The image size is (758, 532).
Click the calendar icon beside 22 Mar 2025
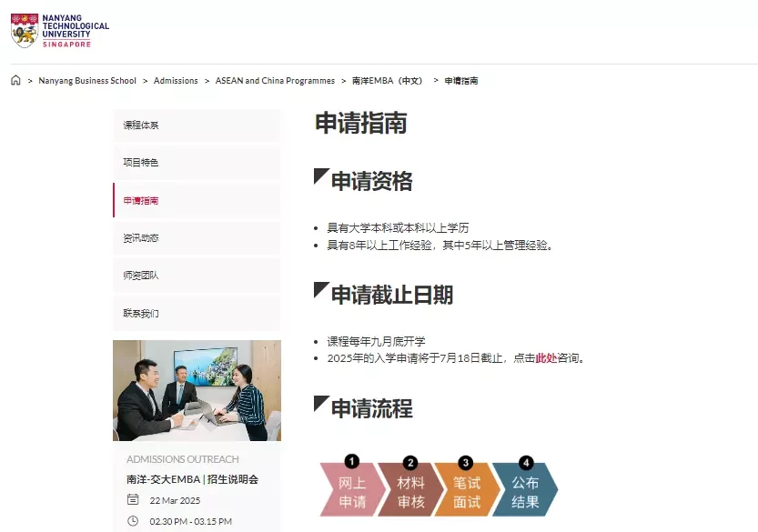click(x=133, y=499)
